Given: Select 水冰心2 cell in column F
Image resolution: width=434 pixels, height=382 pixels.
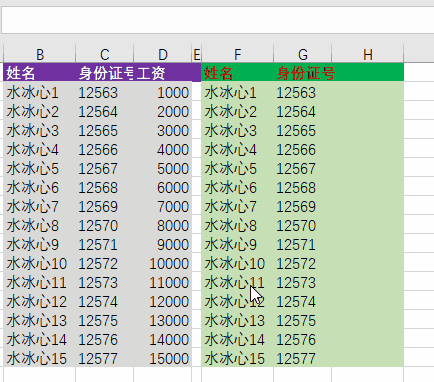Looking at the screenshot, I should click(x=237, y=111).
